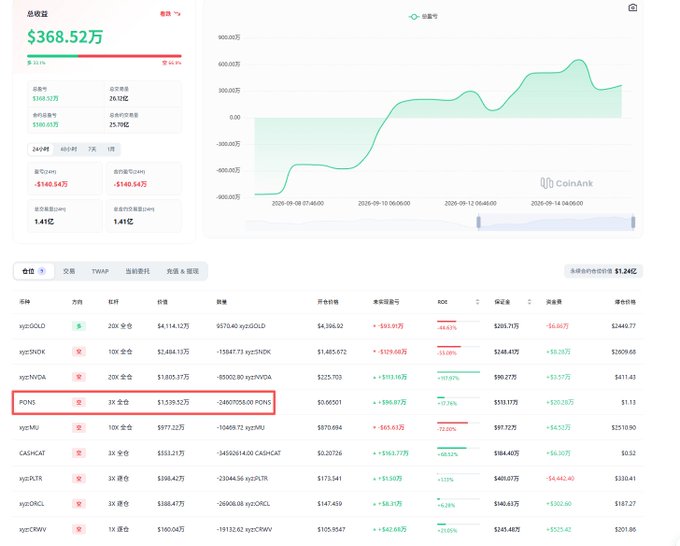Click the xyz:GOLD coin name
The width and height of the screenshot is (680, 546).
tap(32, 326)
